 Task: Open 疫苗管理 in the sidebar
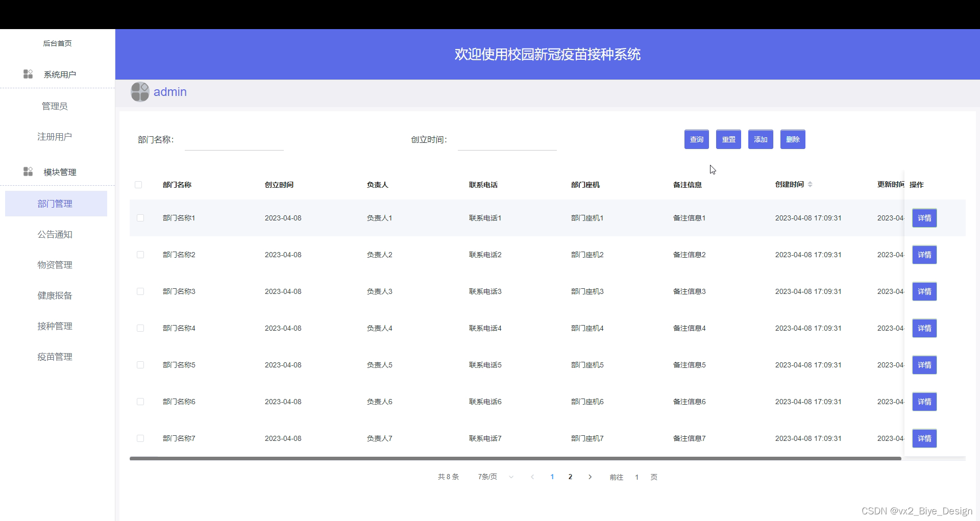coord(55,357)
